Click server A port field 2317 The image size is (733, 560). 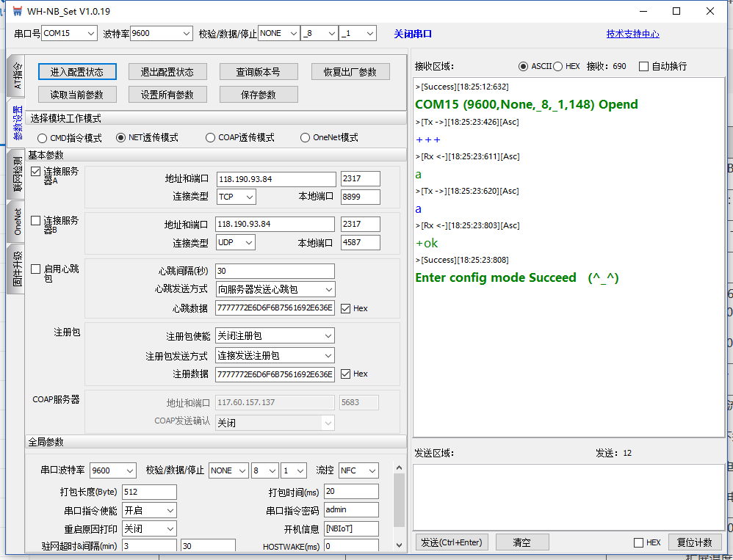pos(361,179)
